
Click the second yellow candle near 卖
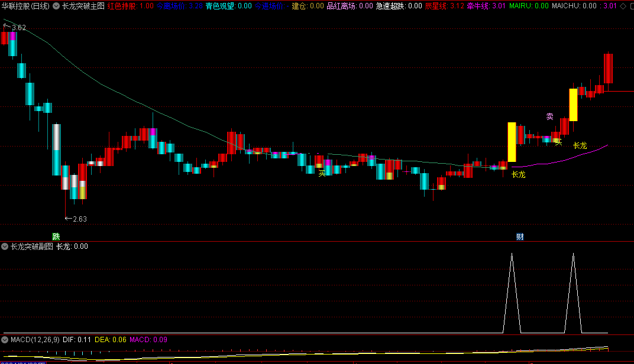tap(573, 105)
